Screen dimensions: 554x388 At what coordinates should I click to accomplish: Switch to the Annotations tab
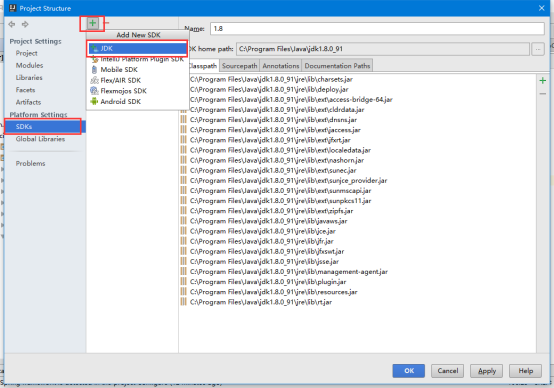[x=281, y=66]
